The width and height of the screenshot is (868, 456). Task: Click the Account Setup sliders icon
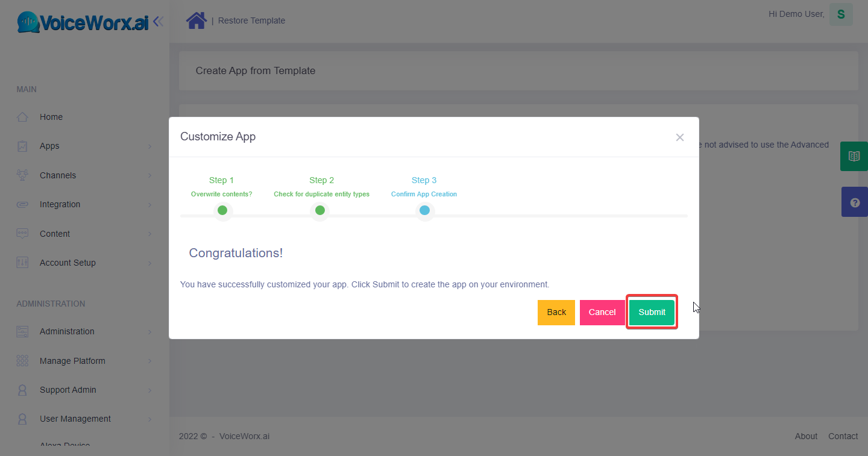click(22, 263)
